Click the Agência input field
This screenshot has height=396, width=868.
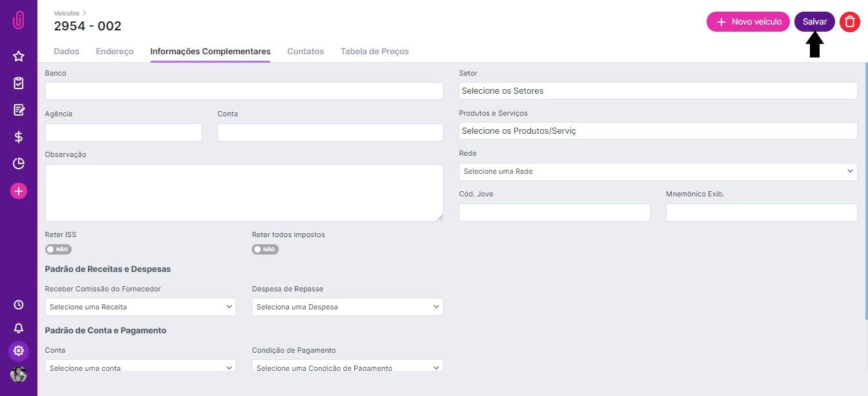click(123, 132)
